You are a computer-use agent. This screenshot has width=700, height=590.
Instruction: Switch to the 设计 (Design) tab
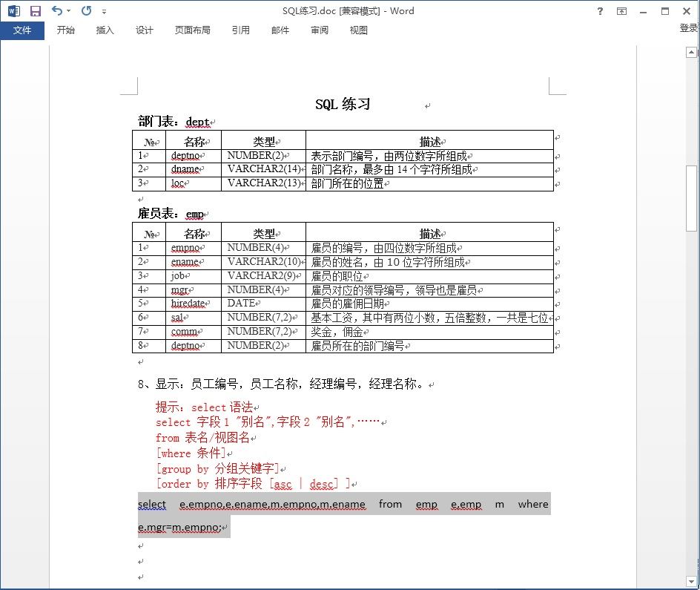point(144,30)
